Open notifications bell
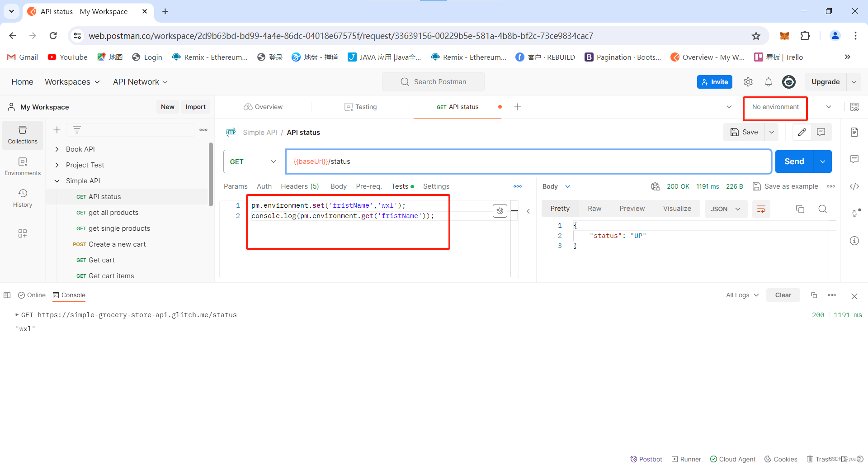The image size is (868, 466). click(769, 82)
